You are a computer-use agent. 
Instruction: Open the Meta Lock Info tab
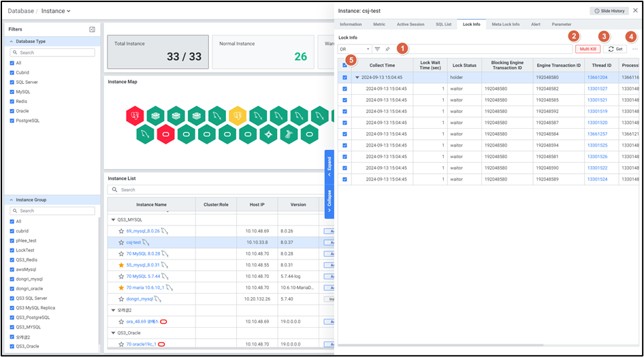pyautogui.click(x=505, y=24)
